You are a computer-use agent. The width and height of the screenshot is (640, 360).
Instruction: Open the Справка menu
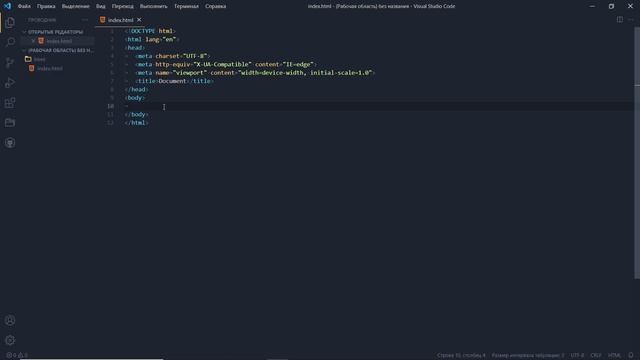pyautogui.click(x=216, y=6)
